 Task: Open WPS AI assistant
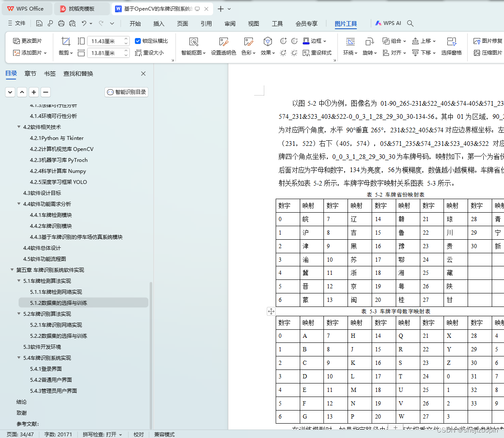pyautogui.click(x=388, y=23)
